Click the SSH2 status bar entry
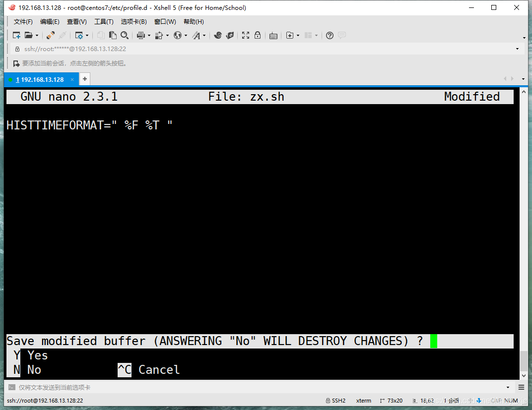Image resolution: width=532 pixels, height=410 pixels. 335,401
